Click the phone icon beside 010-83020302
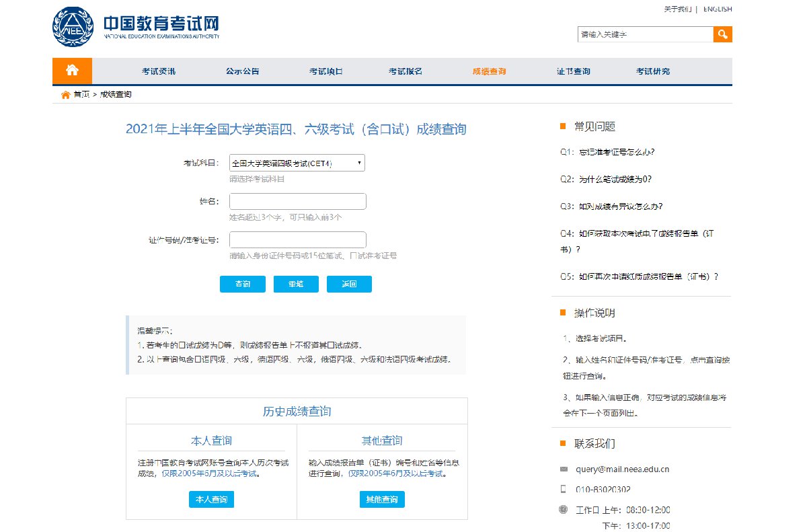 [x=564, y=489]
